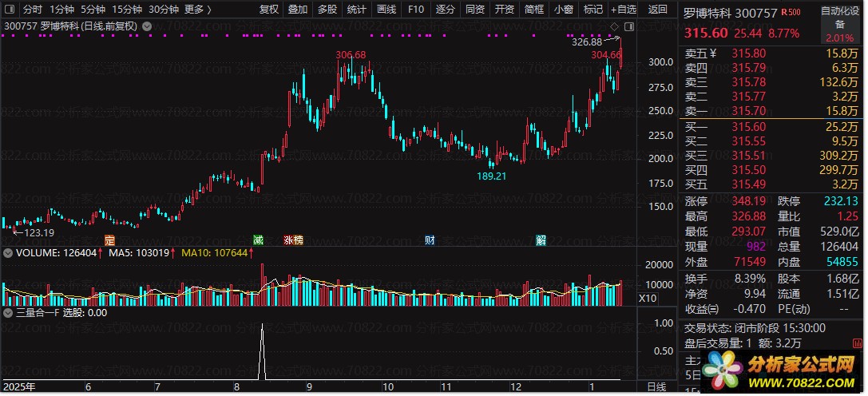Switch to 30分钟 chart period
868x396 pixels.
(x=164, y=10)
